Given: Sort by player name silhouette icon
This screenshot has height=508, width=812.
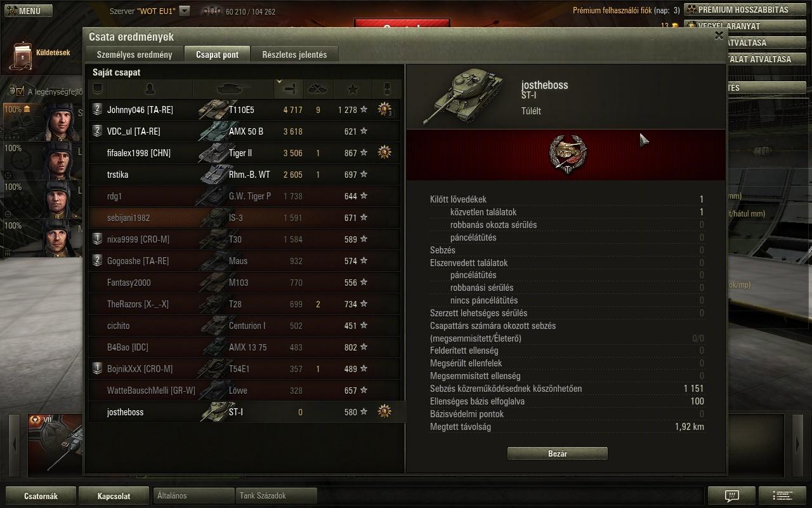Looking at the screenshot, I should point(150,88).
